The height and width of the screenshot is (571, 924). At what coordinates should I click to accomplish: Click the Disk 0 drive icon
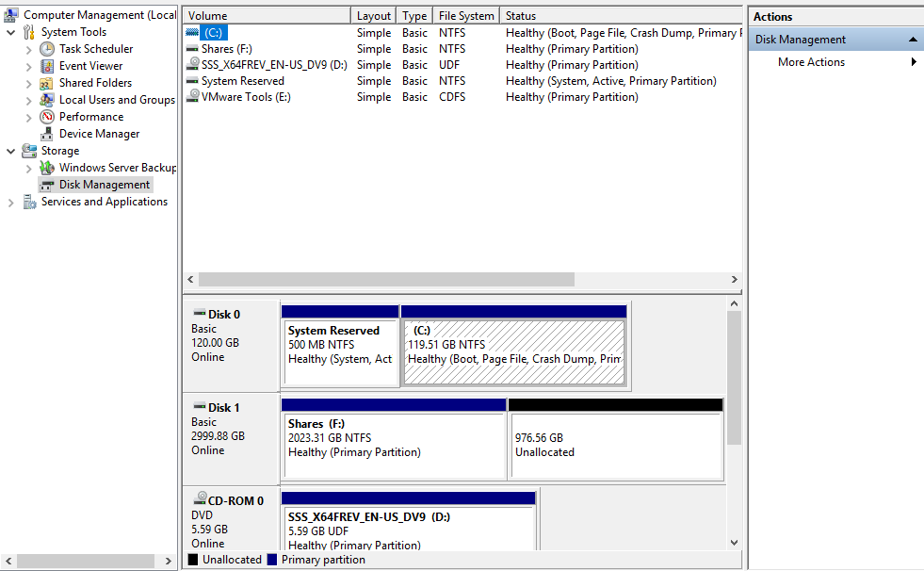pyautogui.click(x=200, y=313)
